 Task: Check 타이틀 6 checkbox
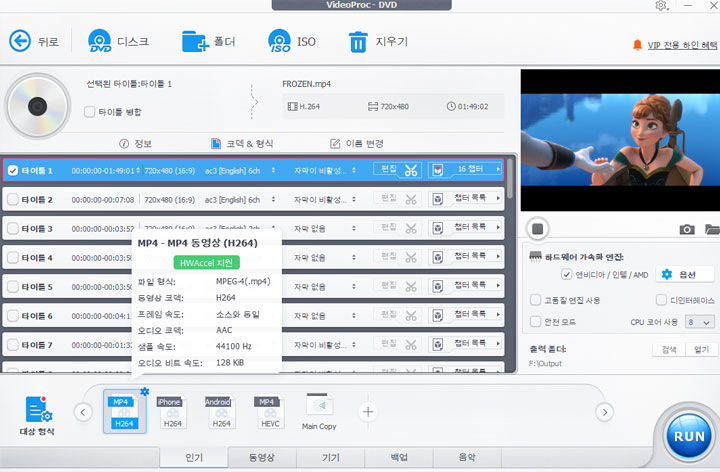tap(13, 315)
